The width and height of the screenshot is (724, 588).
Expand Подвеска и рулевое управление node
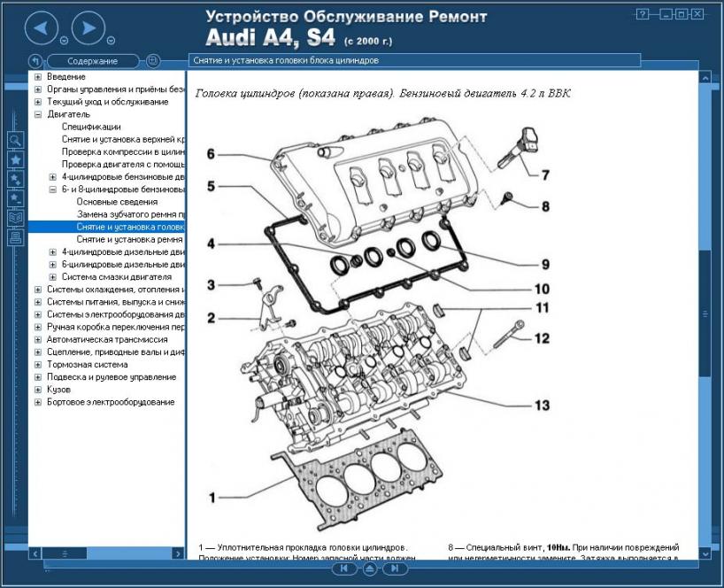click(38, 377)
